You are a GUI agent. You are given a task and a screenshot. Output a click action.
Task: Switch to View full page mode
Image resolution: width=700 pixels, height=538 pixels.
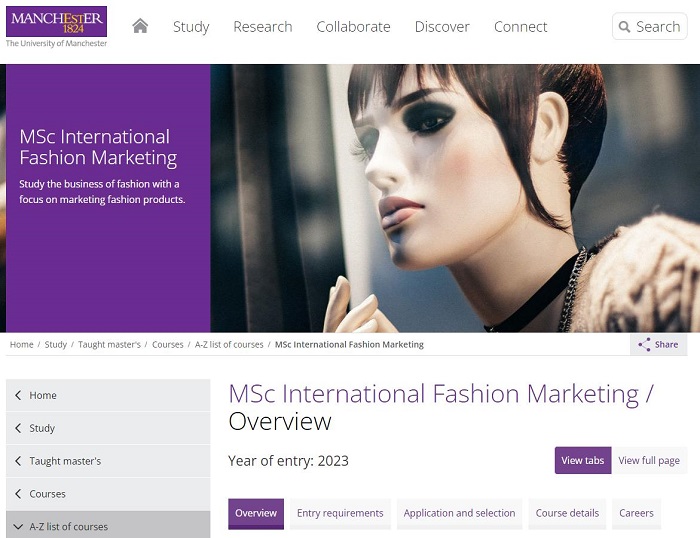648,460
